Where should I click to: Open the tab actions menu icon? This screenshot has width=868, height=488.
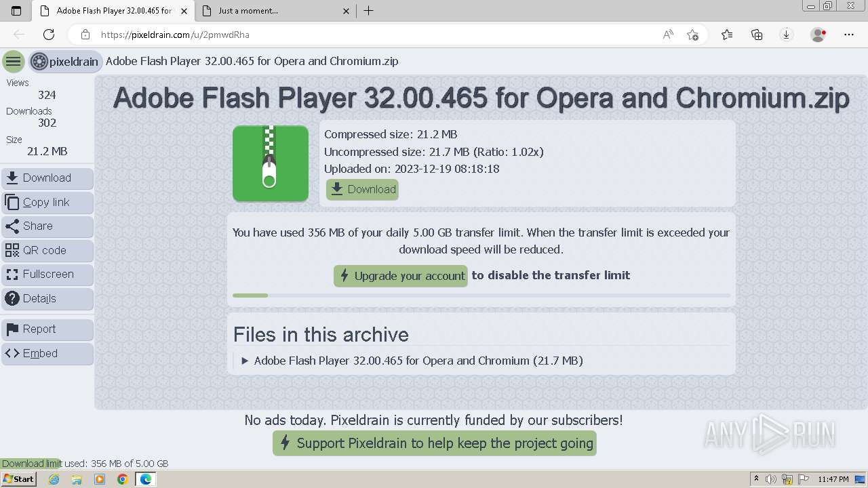[x=16, y=11]
